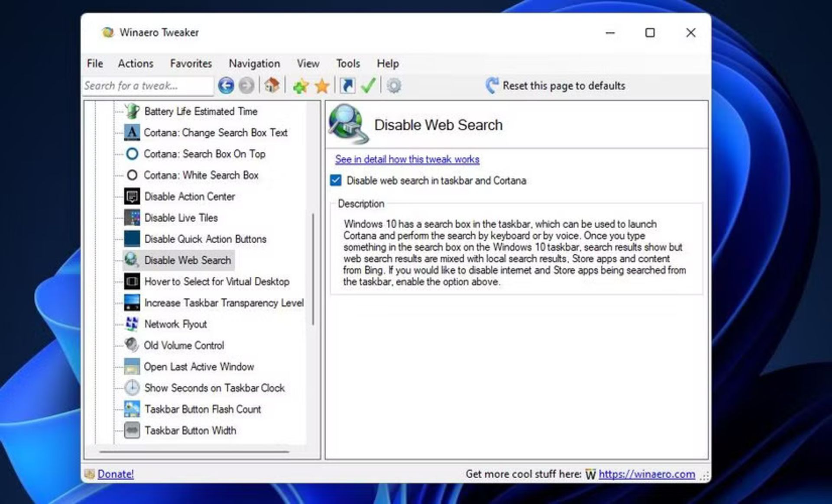
Task: Click Reset this page to defaults button
Action: [x=556, y=85]
